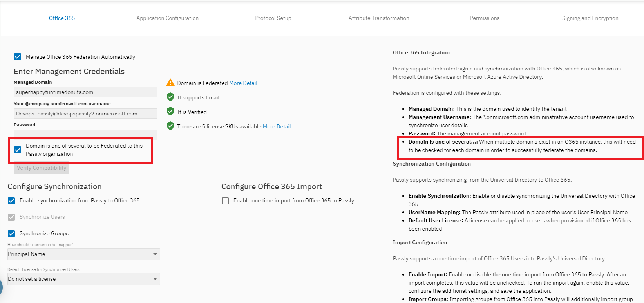644x303 pixels.
Task: Click the Verify Compatibility button
Action: tap(42, 168)
